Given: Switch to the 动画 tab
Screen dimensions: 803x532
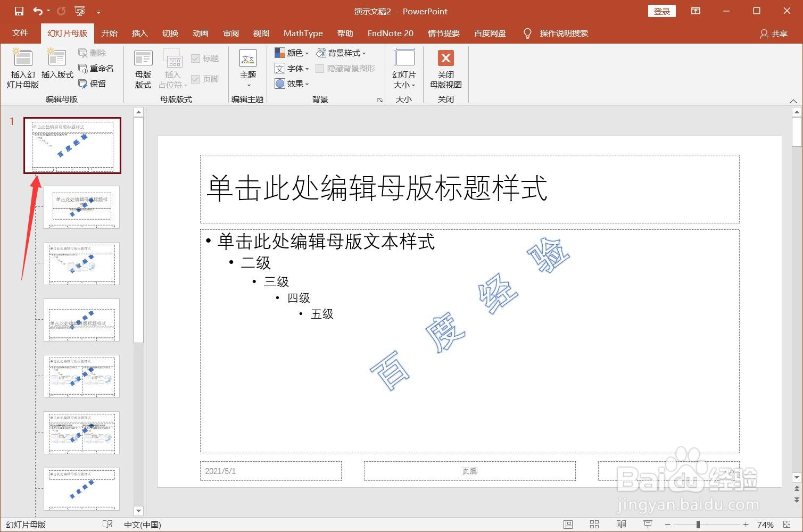Looking at the screenshot, I should [201, 33].
